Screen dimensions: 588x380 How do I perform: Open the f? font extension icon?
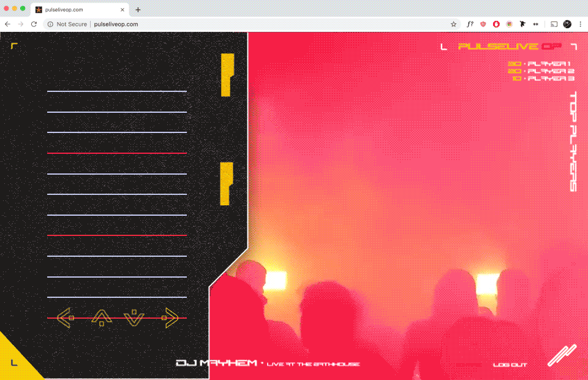470,24
